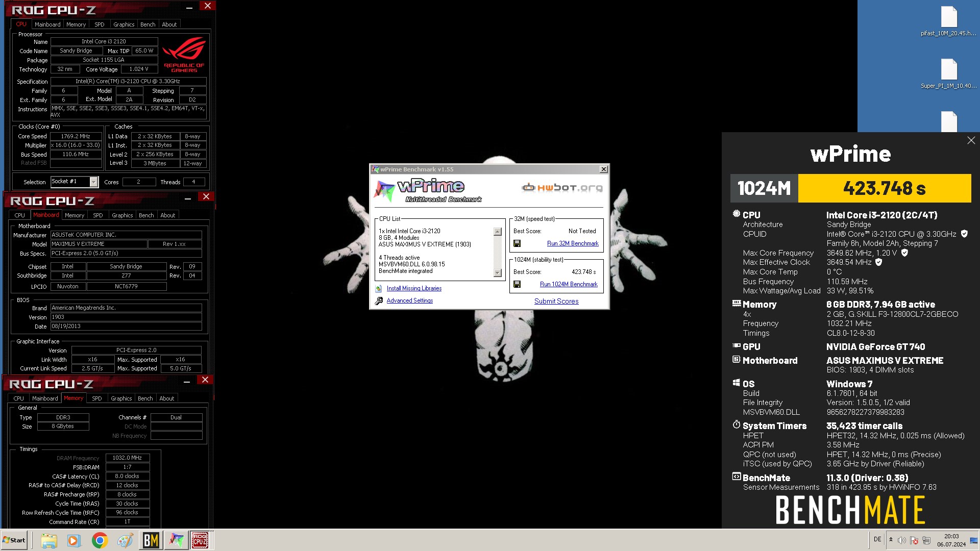Open the Socket #1 selection dropdown
This screenshot has height=551, width=980.
(x=93, y=182)
